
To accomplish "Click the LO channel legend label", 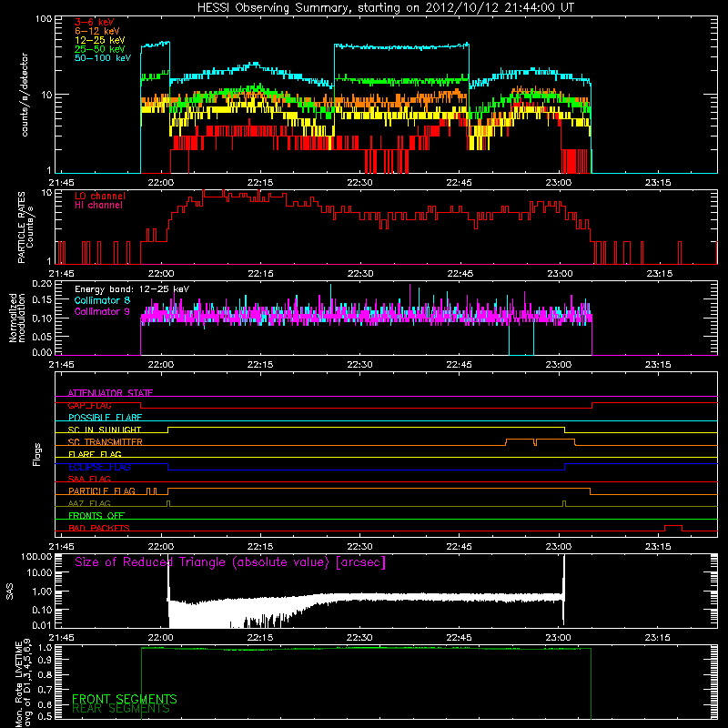I will point(100,196).
